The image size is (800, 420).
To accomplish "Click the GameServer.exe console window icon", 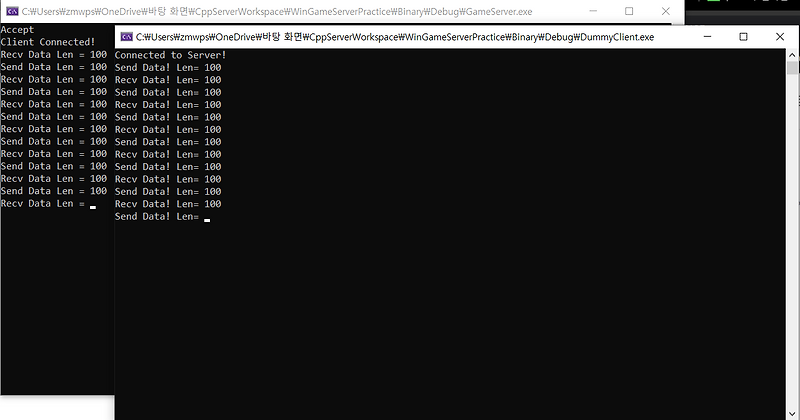I will point(12,11).
